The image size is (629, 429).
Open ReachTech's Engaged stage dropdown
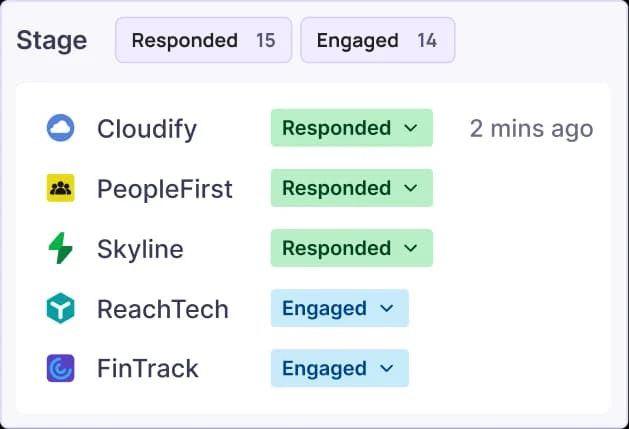[x=339, y=308]
